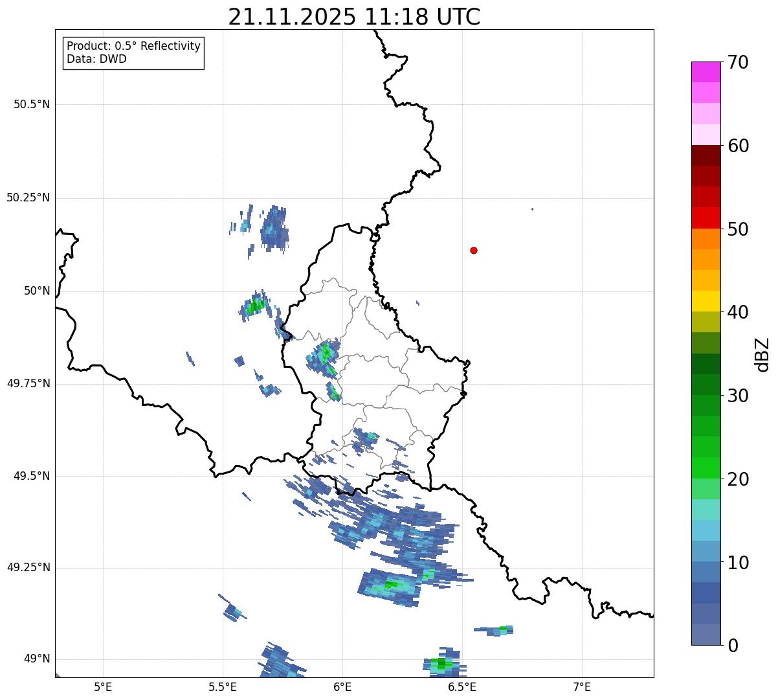Click the 6.5°E longitude label
Viewport: 778px width, 700px height.
462,686
